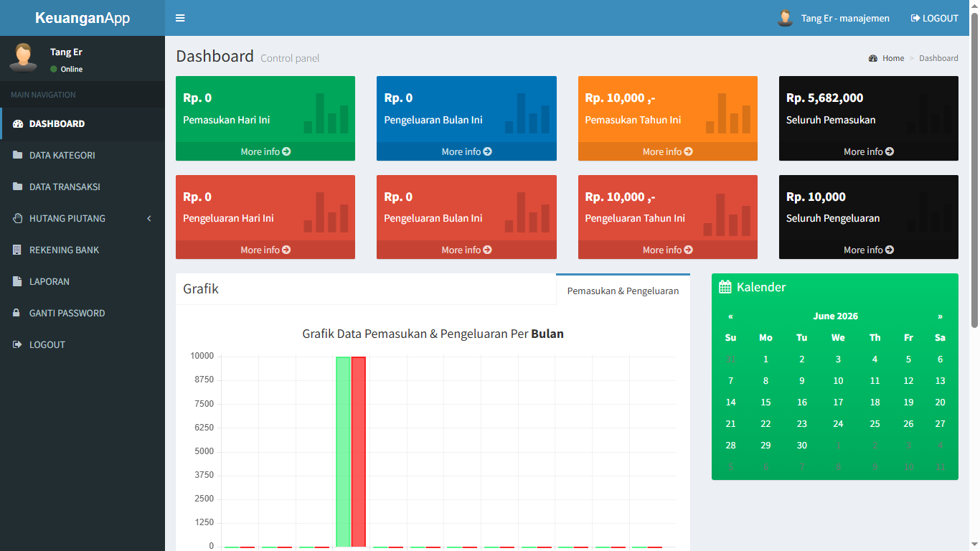Viewport: 980px width, 551px height.
Task: Click LOGOUT in the top bar
Action: click(x=935, y=18)
